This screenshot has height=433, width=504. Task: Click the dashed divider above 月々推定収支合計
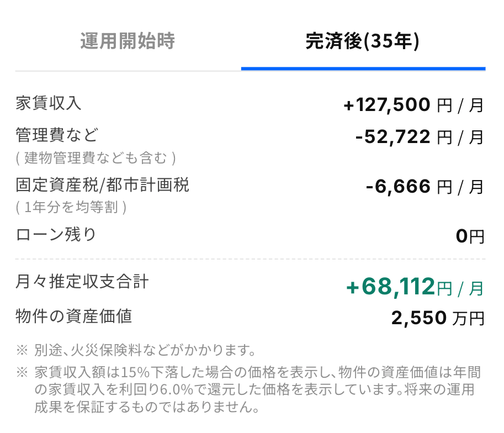[x=251, y=258]
